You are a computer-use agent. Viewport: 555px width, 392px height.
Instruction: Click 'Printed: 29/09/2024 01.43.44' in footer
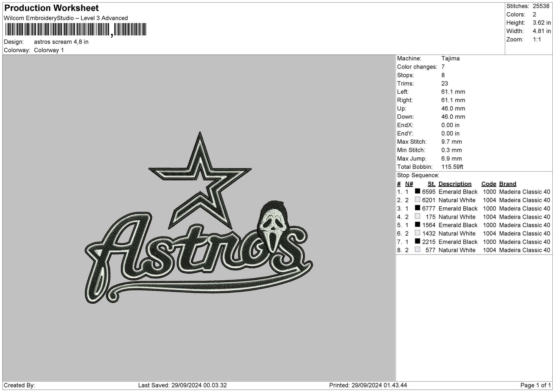coord(368,385)
